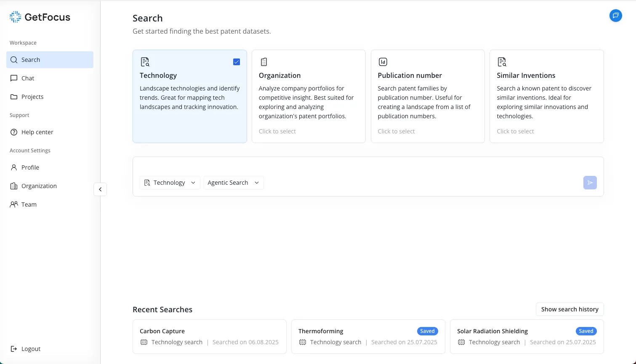Click the Similar Inventions card icon
Viewport: 636px width, 364px height.
502,62
